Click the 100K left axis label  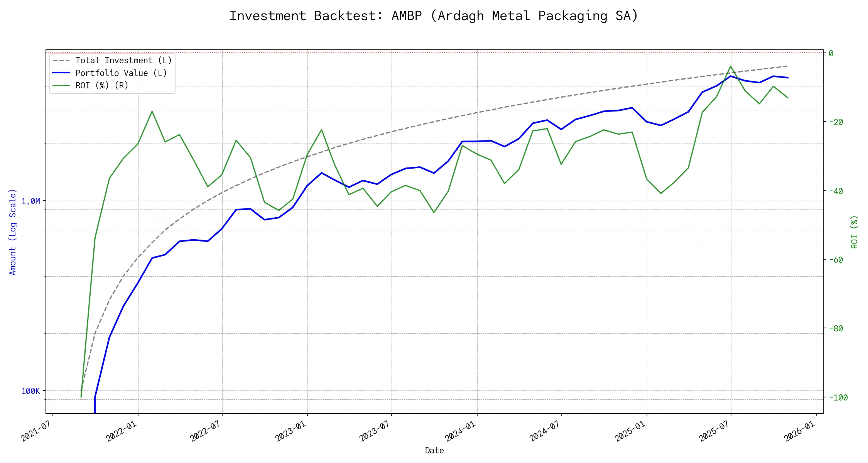pyautogui.click(x=30, y=391)
